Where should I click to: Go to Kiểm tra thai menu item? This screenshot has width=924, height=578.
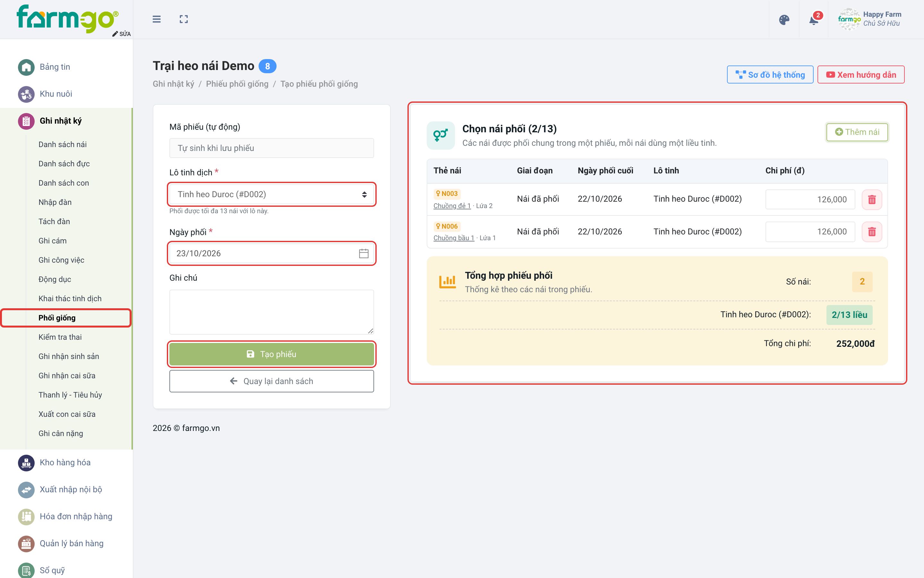[x=60, y=337]
